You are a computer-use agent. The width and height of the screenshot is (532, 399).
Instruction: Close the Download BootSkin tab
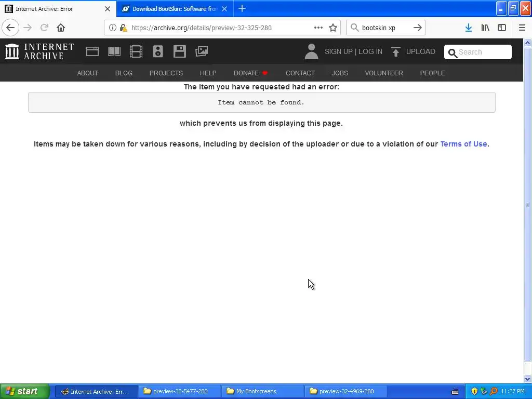pos(224,9)
